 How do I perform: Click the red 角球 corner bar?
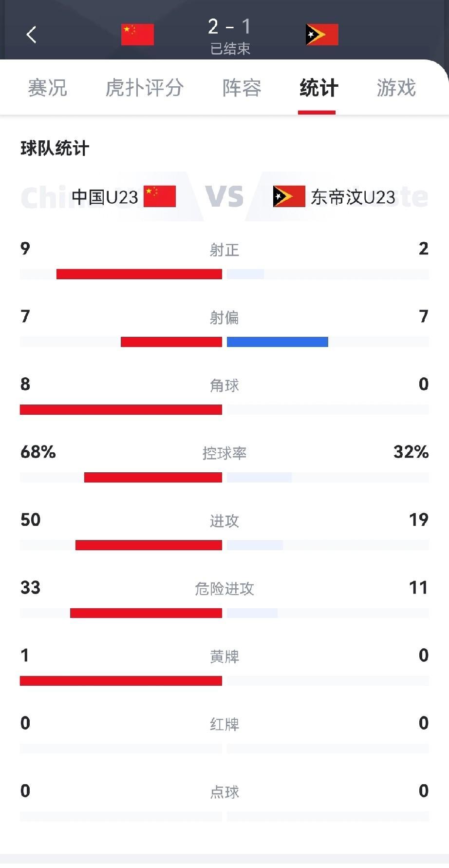(x=121, y=409)
